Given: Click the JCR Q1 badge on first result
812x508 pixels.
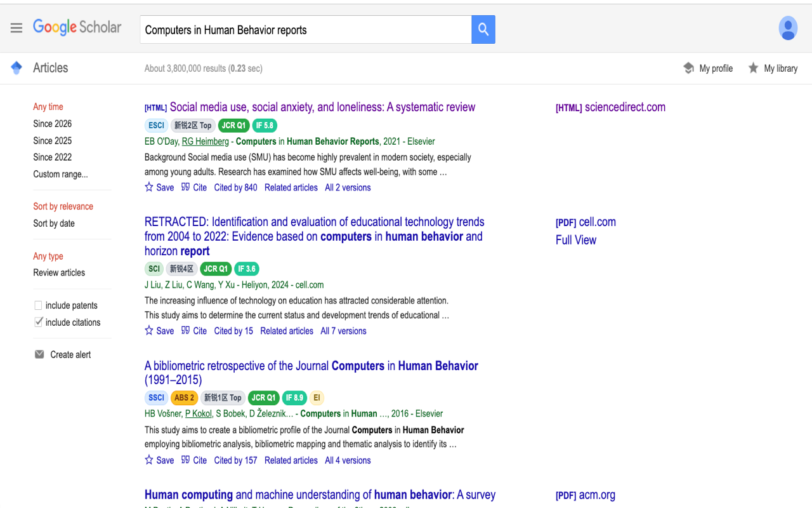Looking at the screenshot, I should 233,125.
